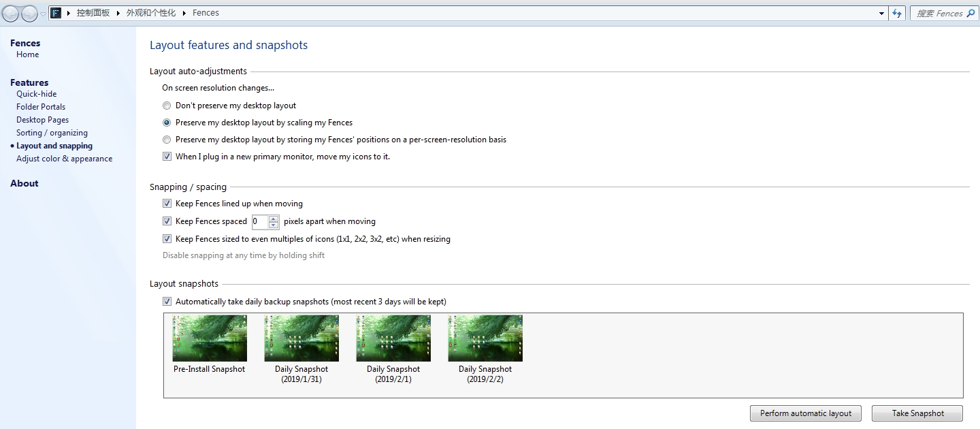Screen dimensions: 980x429
Task: Click Layout features and snapshots heading
Action: coord(229,46)
